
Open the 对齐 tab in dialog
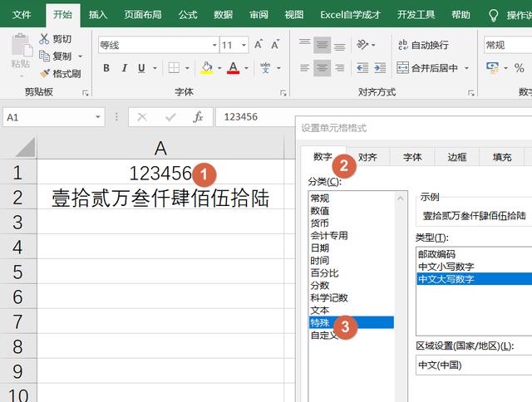tap(367, 157)
